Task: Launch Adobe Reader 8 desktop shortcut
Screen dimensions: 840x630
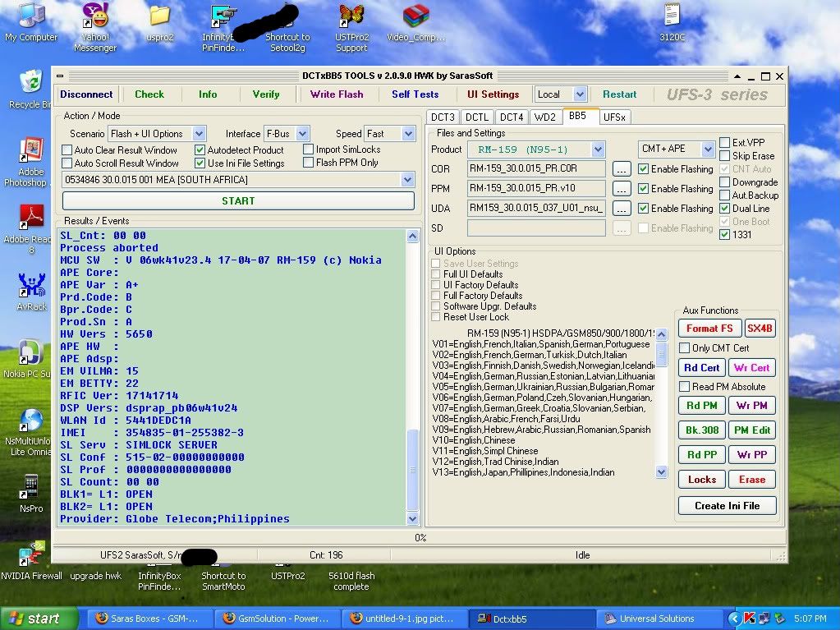Action: pyautogui.click(x=30, y=229)
